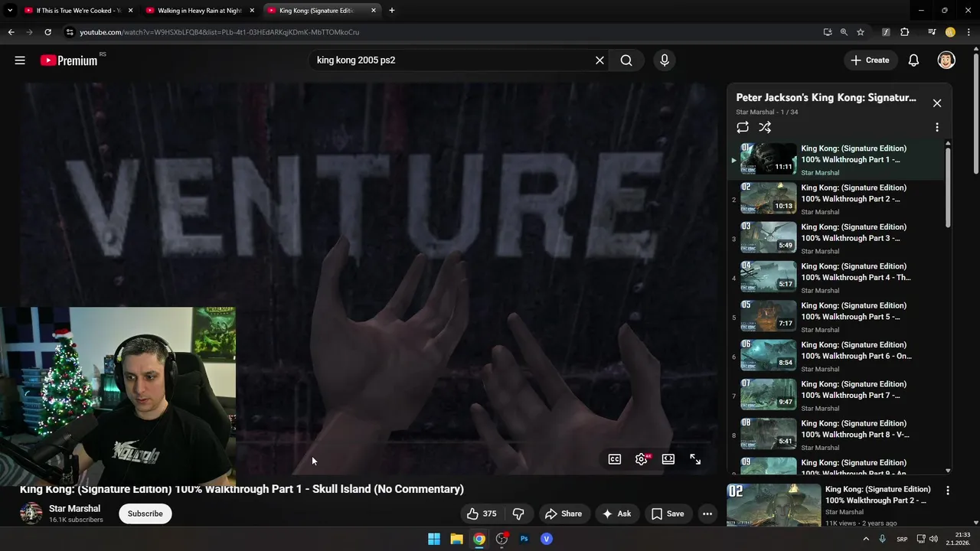Subscribe to Star Marshal

[145, 514]
